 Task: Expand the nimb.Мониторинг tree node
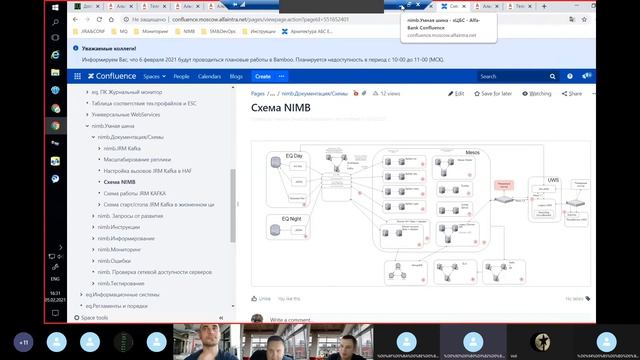93,249
